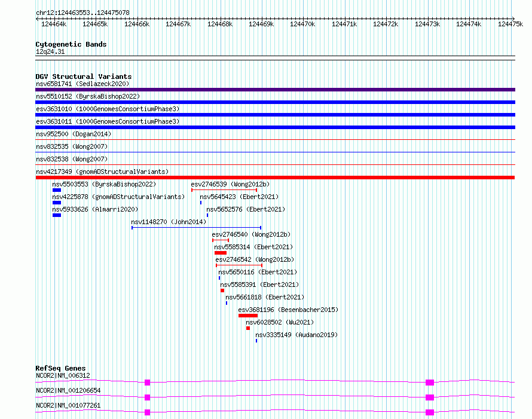Open nsv5650116 (Ebert2021) variant label
The image size is (532, 419).
258,272
